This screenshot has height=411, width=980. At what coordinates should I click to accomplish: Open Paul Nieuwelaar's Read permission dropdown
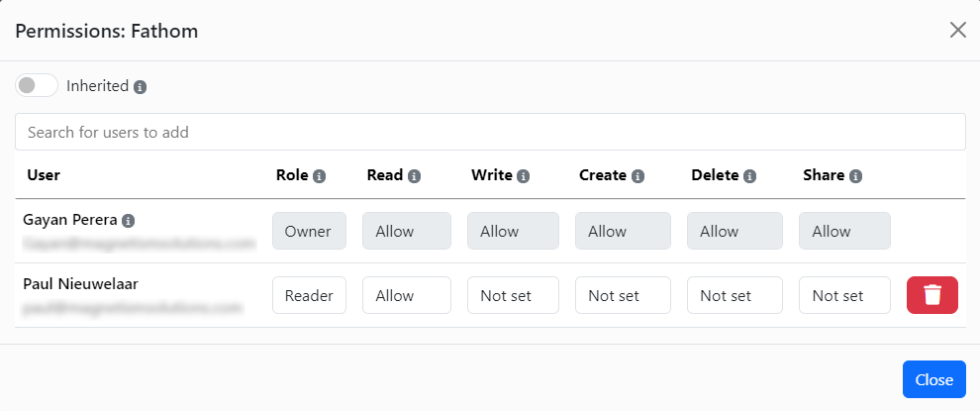coord(406,295)
